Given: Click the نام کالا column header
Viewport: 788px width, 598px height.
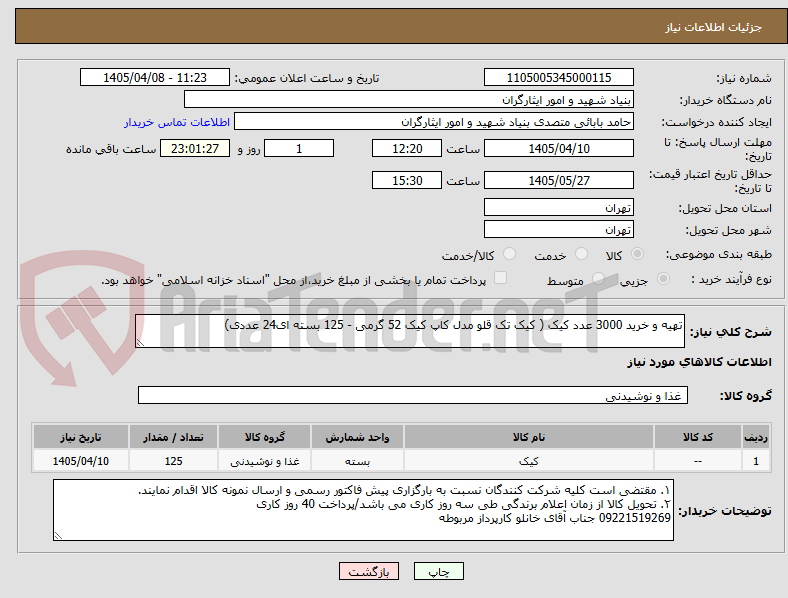Looking at the screenshot, I should click(x=529, y=437).
